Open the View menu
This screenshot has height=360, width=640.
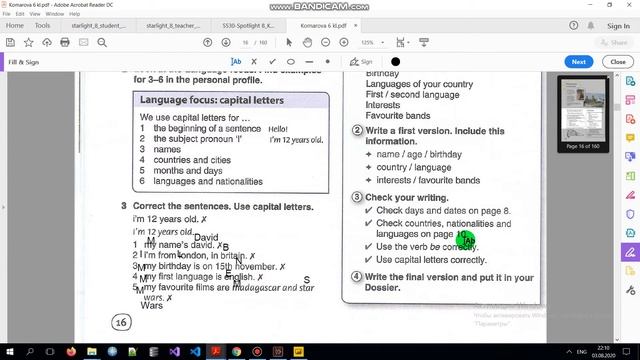tap(35, 14)
